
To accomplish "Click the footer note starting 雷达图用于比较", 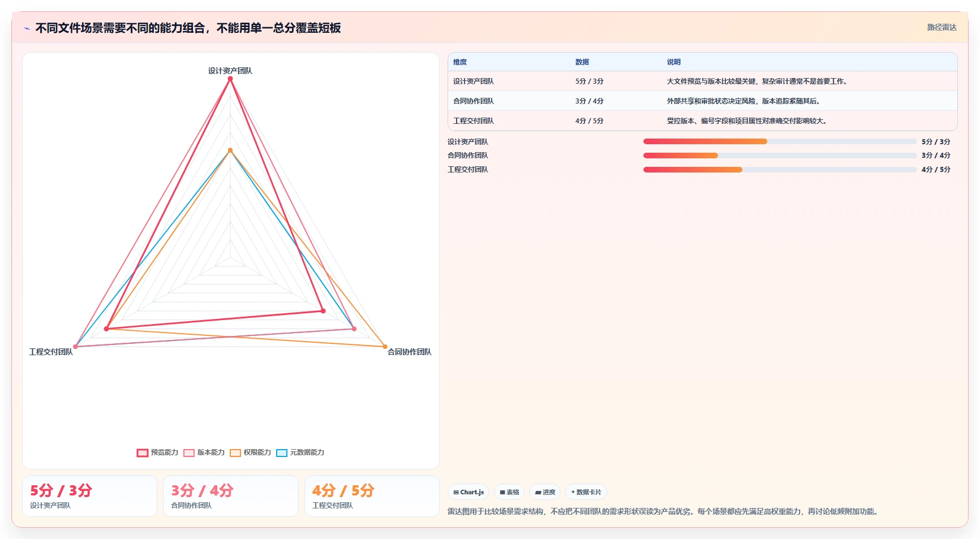I will (x=664, y=511).
